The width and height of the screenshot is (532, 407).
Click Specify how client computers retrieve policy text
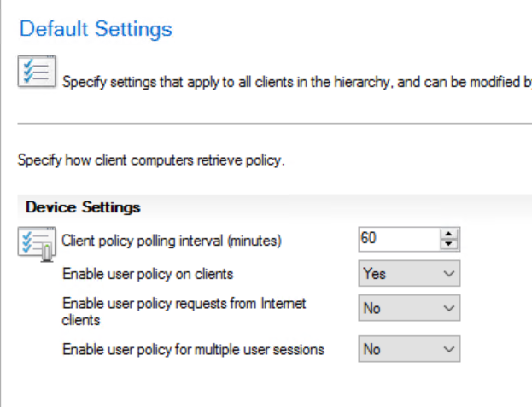(x=151, y=160)
